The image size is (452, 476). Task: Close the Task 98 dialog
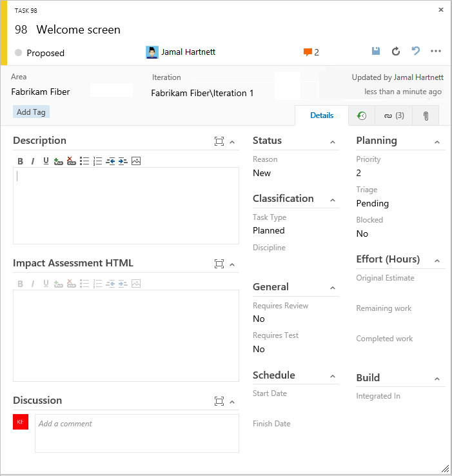pos(441,10)
